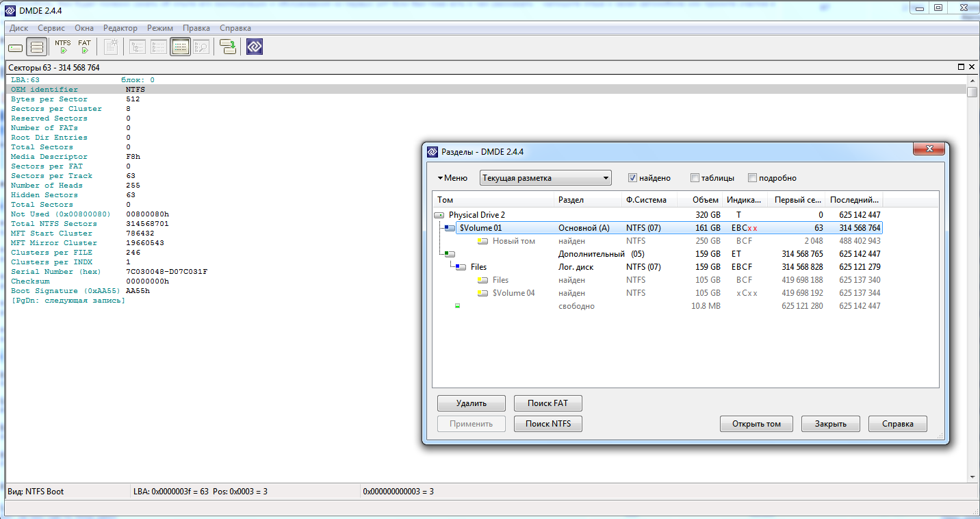Open the "Сервис" menu
Viewport: 980px width, 519px height.
[x=51, y=28]
